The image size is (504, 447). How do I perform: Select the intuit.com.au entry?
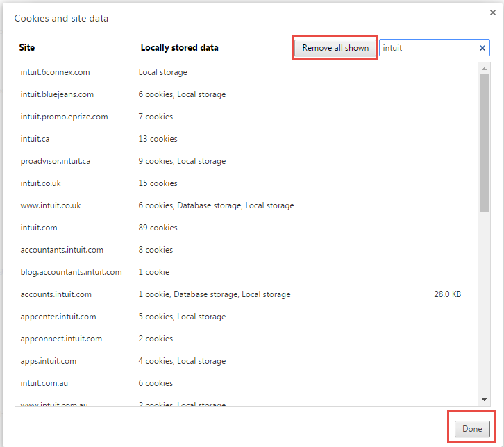click(x=246, y=383)
